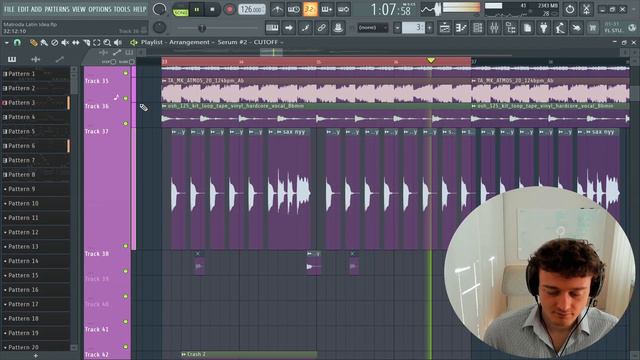Toggle the 3-2 countdown before recording
Screen dimensions: 640x360
(310, 9)
